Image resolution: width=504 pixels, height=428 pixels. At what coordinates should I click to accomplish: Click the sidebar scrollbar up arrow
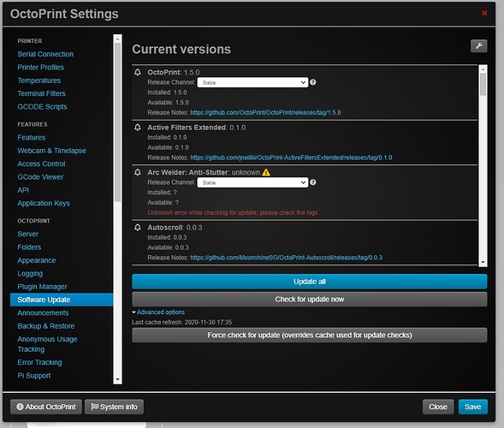(x=117, y=39)
